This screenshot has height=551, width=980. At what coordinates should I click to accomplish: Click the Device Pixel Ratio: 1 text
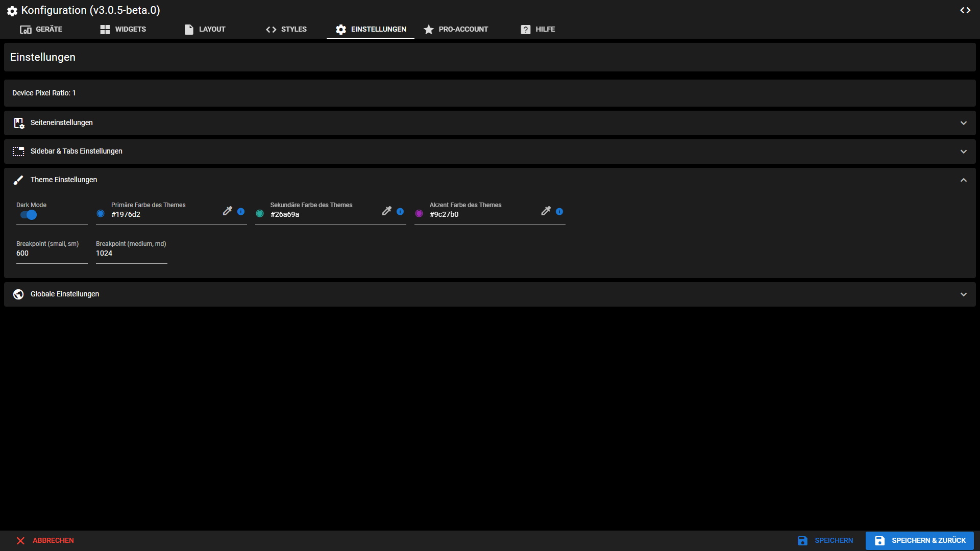point(44,93)
